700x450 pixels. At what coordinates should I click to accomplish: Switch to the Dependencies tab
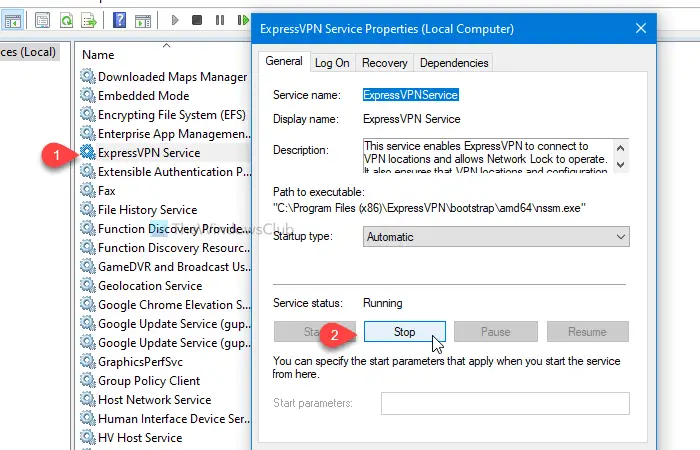click(x=454, y=63)
